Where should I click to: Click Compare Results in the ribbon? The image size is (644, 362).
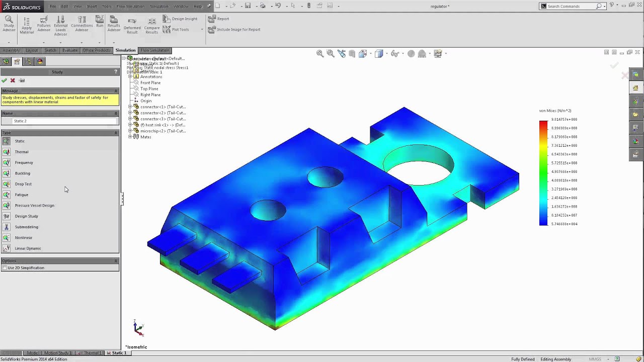tap(152, 26)
